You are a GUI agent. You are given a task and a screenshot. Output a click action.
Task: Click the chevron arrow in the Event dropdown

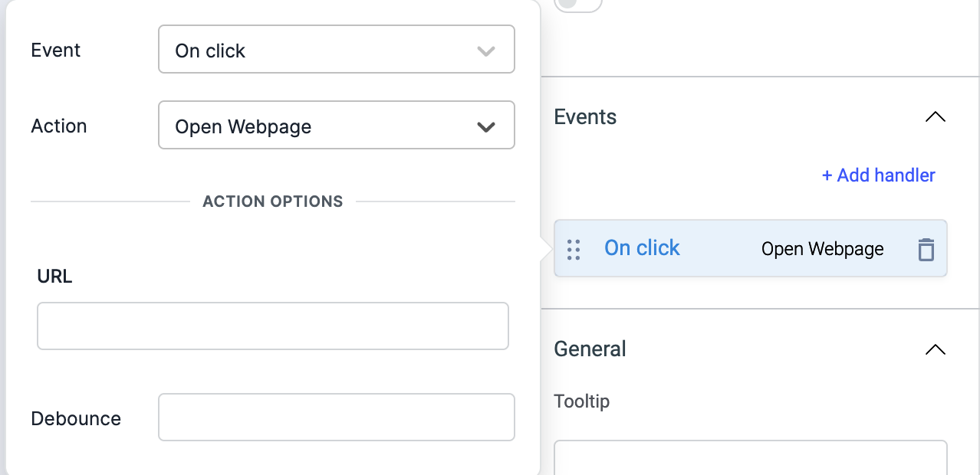485,51
